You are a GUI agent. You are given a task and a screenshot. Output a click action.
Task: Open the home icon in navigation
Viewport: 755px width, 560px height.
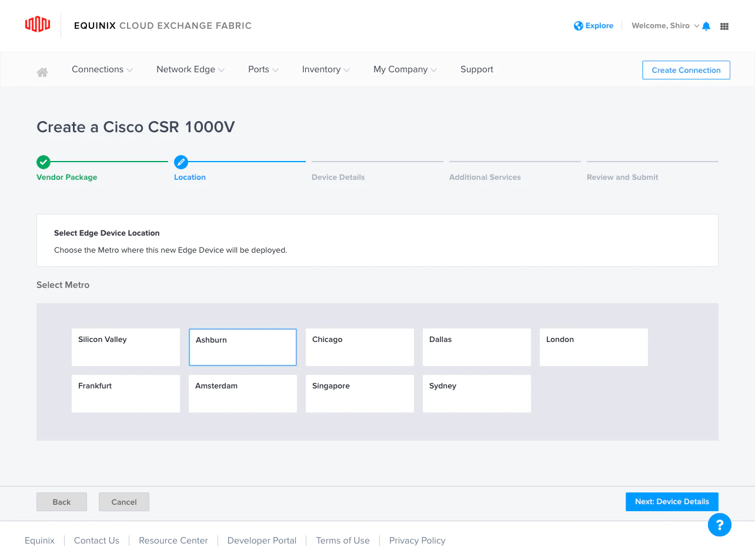pos(42,72)
